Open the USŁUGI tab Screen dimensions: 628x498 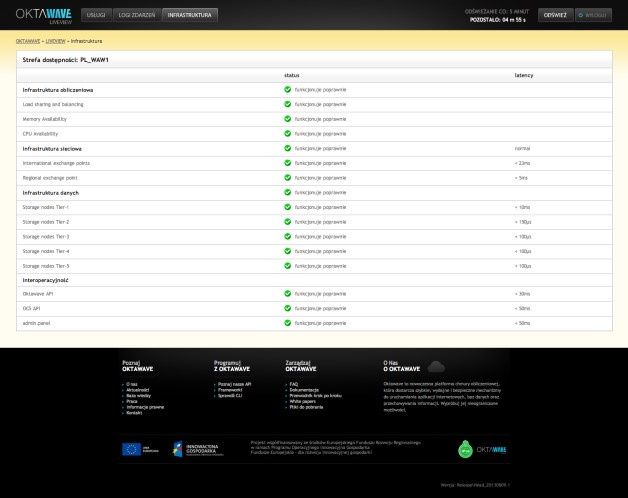coord(96,15)
